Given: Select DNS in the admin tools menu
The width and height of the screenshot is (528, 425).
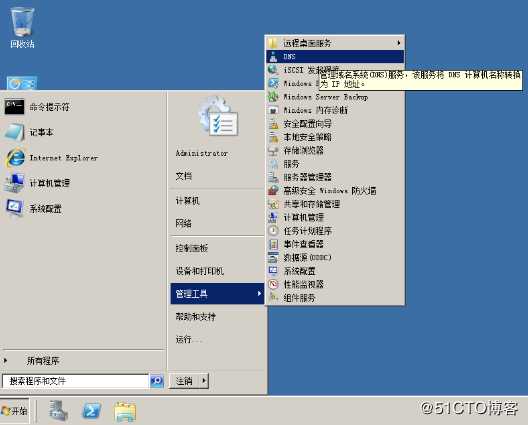Looking at the screenshot, I should 335,57.
